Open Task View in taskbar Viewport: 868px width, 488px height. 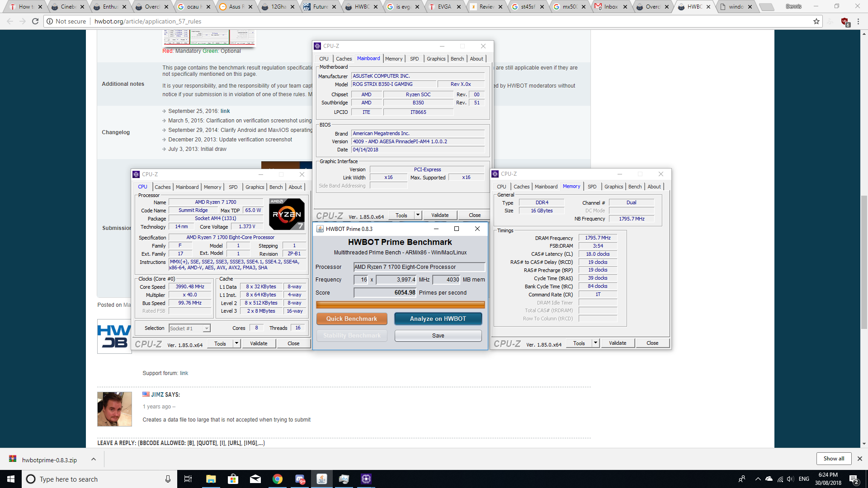click(188, 479)
